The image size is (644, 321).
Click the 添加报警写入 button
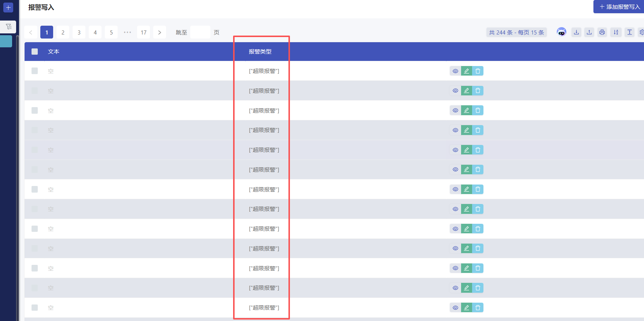coord(619,7)
